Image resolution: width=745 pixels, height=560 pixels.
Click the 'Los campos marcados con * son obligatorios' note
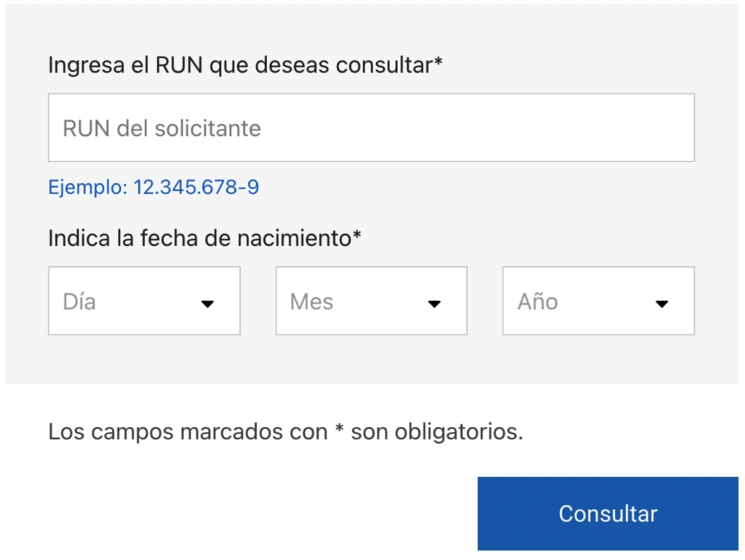[x=285, y=432]
